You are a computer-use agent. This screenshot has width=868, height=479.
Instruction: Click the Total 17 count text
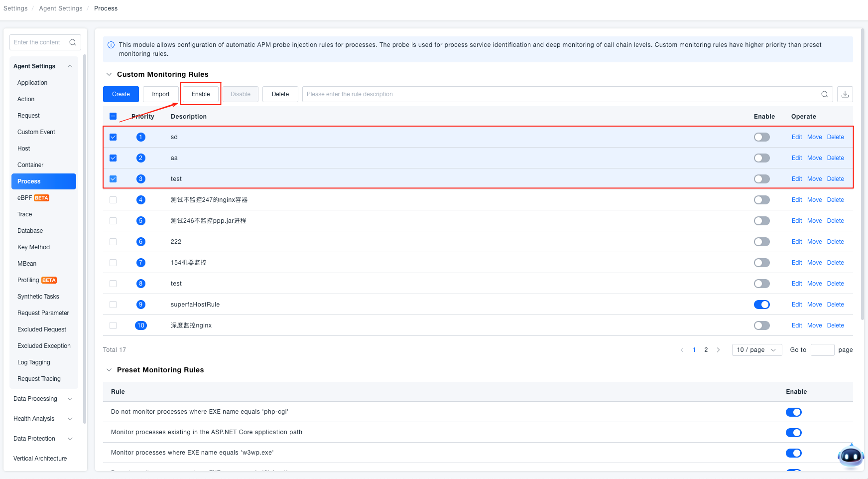(x=115, y=350)
